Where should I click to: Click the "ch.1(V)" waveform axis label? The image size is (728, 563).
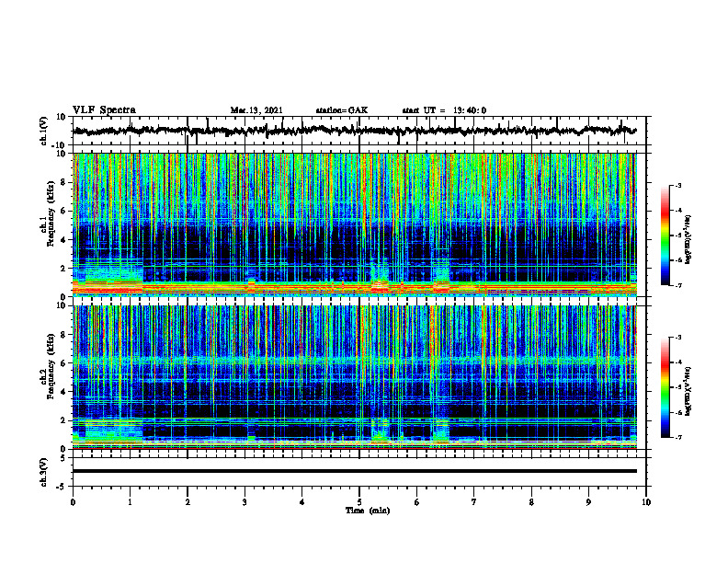[44, 131]
